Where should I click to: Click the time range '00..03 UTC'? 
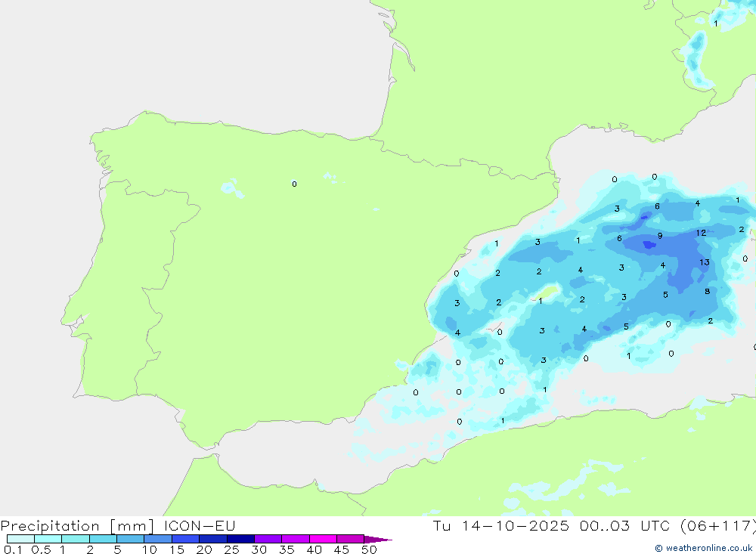pos(624,525)
